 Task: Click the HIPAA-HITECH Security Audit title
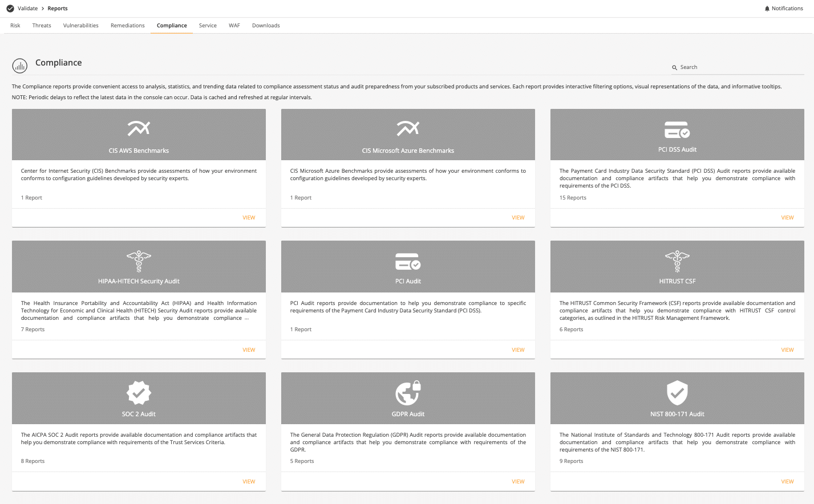point(139,282)
